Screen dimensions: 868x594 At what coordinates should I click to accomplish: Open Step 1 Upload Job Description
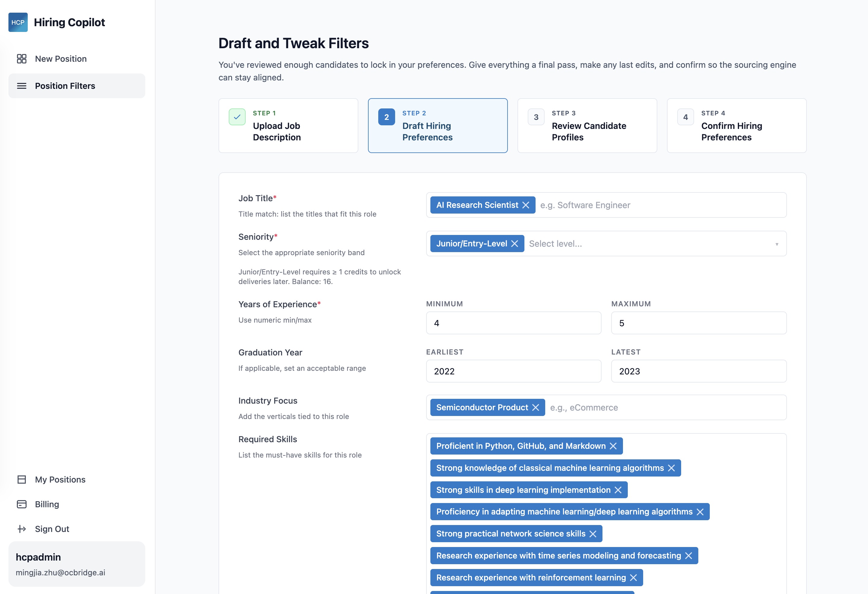pos(288,125)
